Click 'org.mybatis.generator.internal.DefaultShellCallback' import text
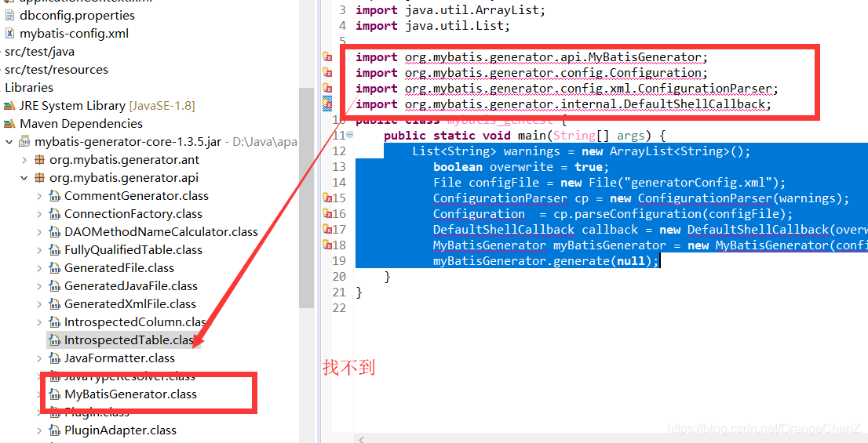Viewport: 868px width, 443px height. (585, 104)
